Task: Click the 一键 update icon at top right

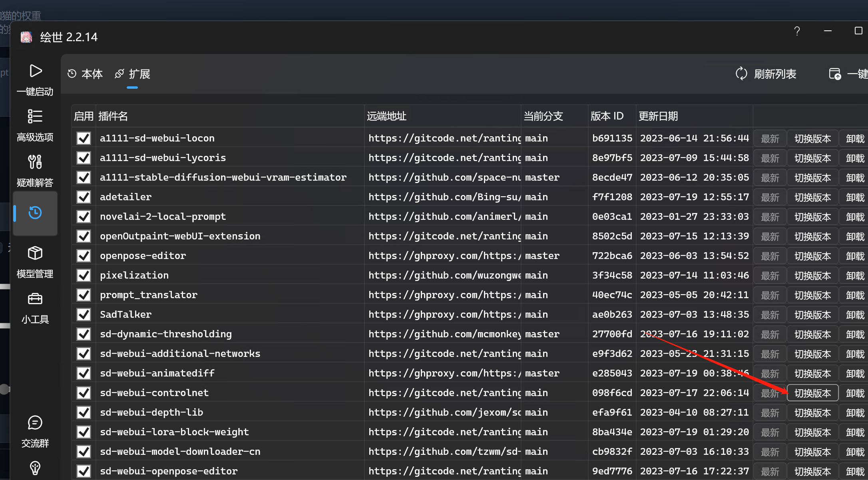Action: pos(835,74)
